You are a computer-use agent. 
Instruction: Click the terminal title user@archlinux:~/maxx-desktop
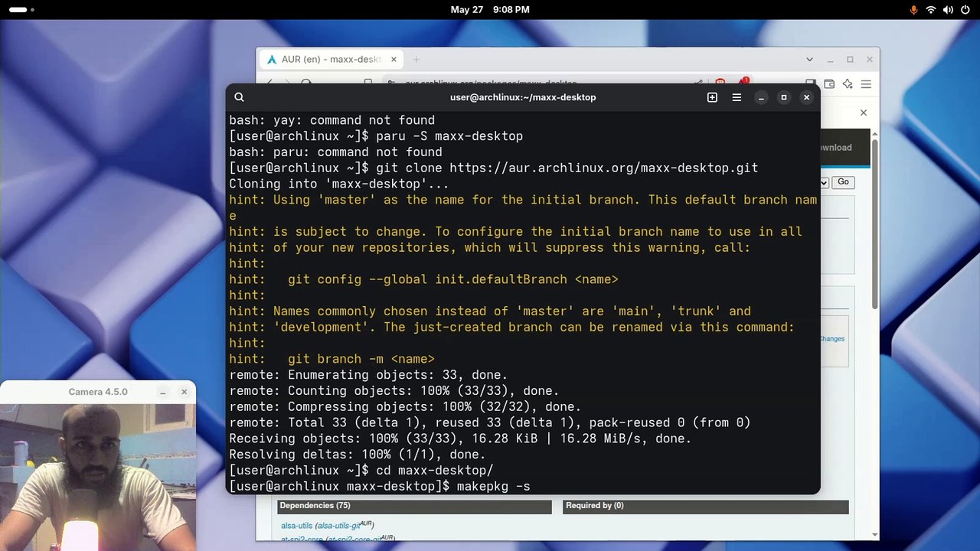[x=523, y=97]
